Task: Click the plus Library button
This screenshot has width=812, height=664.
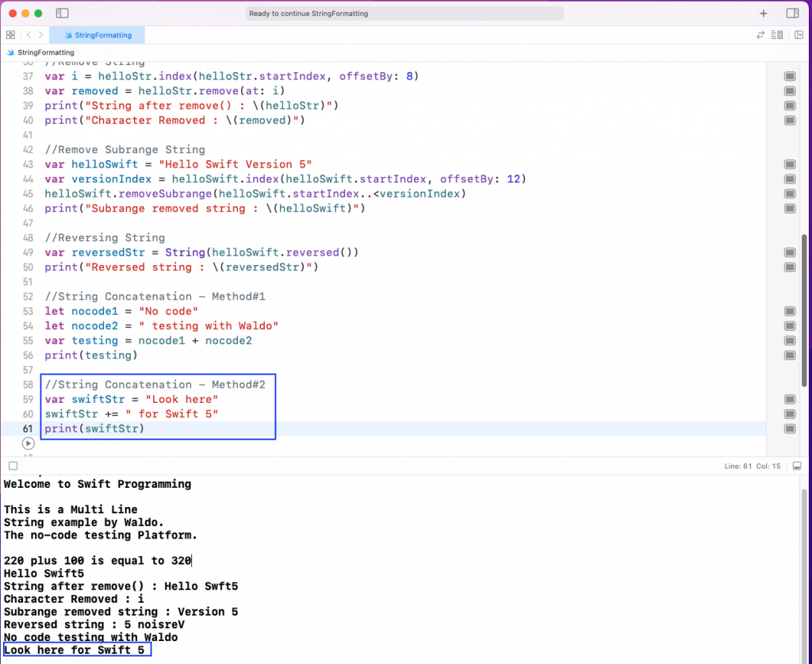Action: 764,13
